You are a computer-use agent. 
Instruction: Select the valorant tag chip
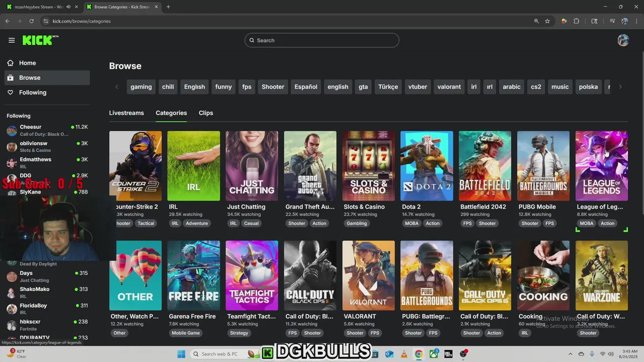(x=449, y=86)
